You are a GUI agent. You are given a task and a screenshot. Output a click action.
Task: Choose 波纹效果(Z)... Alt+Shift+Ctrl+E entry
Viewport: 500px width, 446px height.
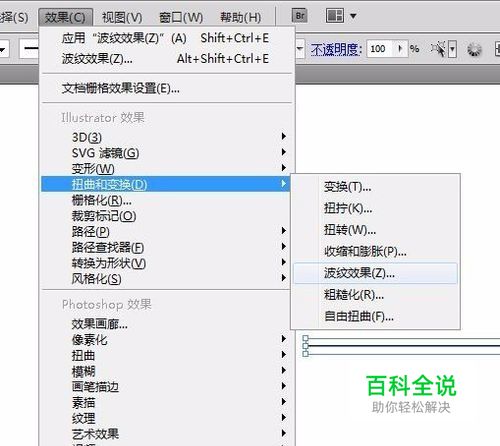coord(167,59)
